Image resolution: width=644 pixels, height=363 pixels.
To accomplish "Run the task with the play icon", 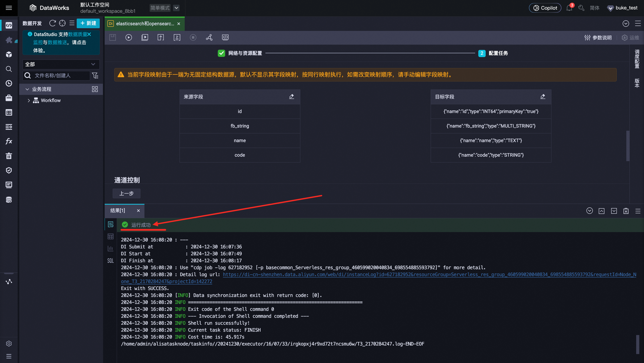I will (129, 38).
